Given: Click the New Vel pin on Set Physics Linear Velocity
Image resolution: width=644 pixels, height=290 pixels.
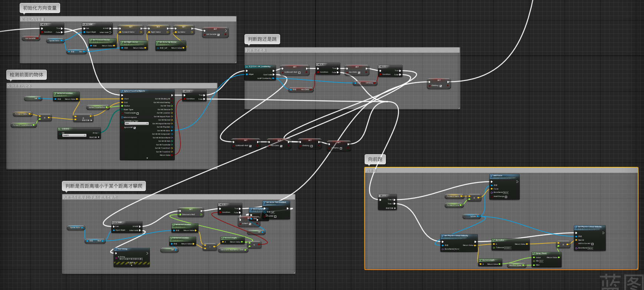Looking at the screenshot, I should [576, 240].
